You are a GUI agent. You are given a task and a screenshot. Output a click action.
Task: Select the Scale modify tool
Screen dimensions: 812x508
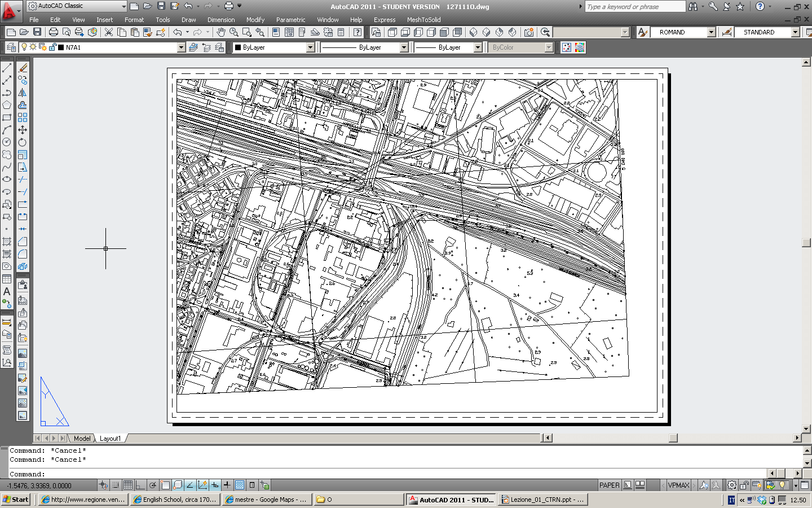point(23,155)
